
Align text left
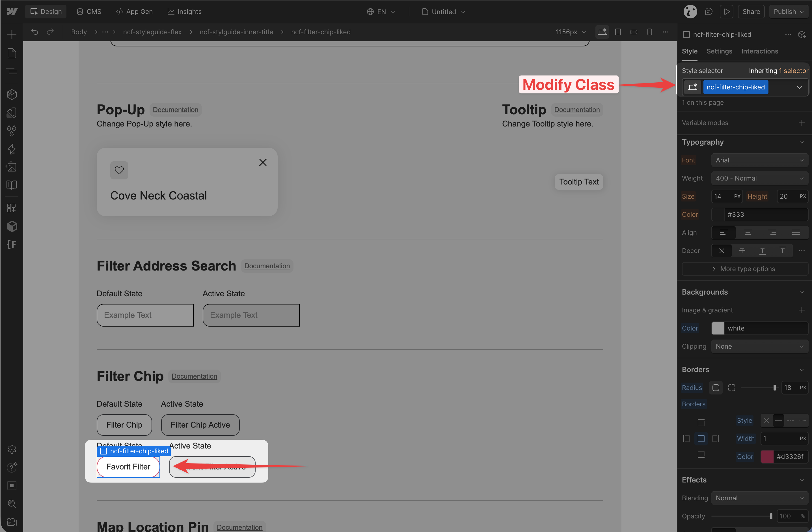point(723,233)
